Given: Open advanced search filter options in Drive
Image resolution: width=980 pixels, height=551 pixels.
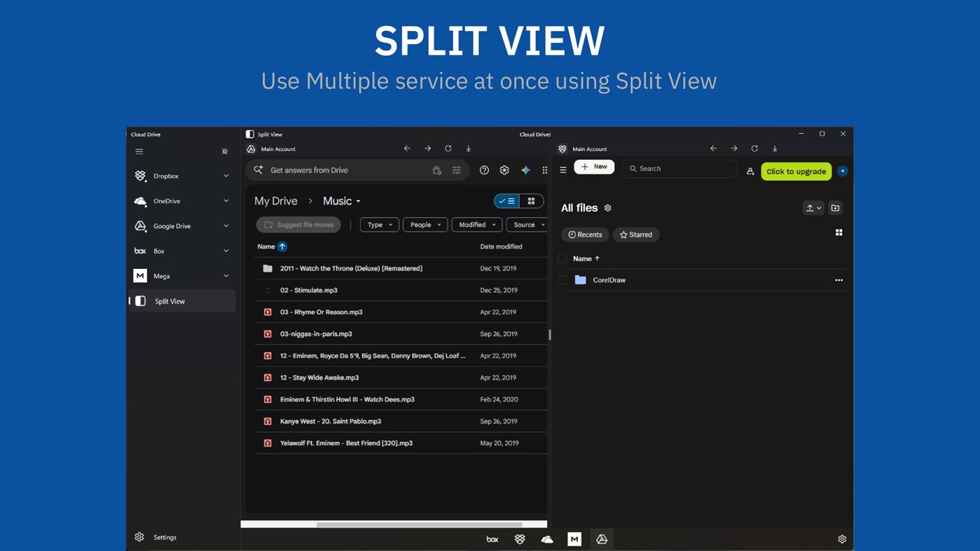Looking at the screenshot, I should pyautogui.click(x=457, y=170).
